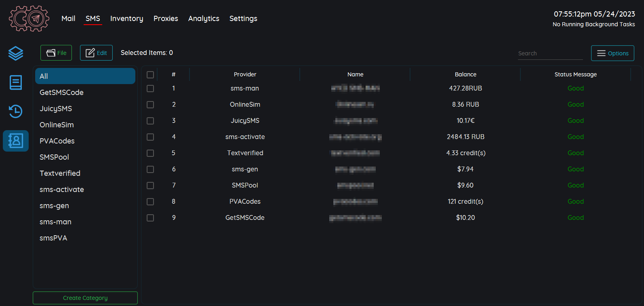Click Textverified in the Provider column
The height and width of the screenshot is (306, 644).
(x=245, y=153)
